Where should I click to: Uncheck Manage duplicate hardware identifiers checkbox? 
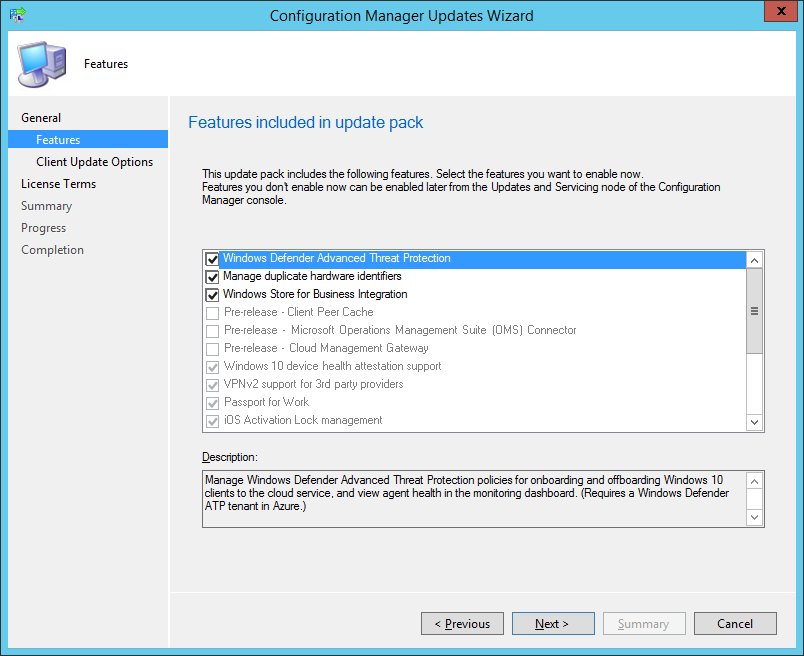point(212,277)
